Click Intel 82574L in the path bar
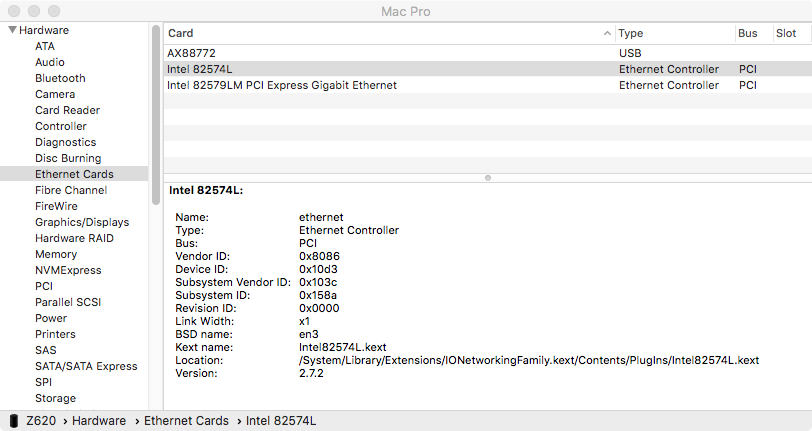812x431 pixels. pyautogui.click(x=281, y=421)
